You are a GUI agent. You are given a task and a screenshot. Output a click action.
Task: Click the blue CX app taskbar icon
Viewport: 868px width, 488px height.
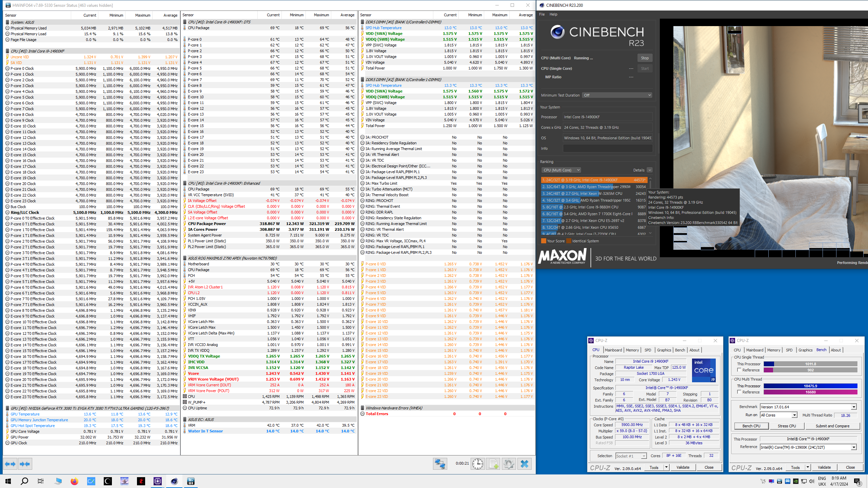click(91, 481)
